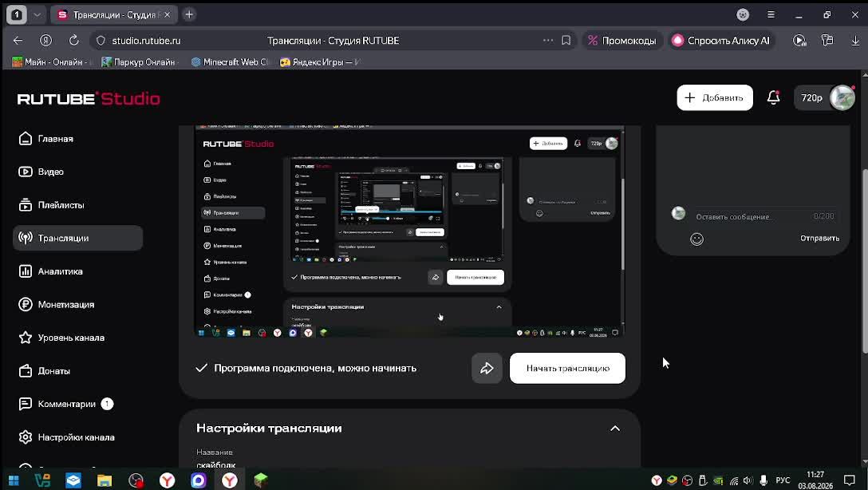Close the Трансляции tab
The width and height of the screenshot is (868, 490).
click(168, 15)
